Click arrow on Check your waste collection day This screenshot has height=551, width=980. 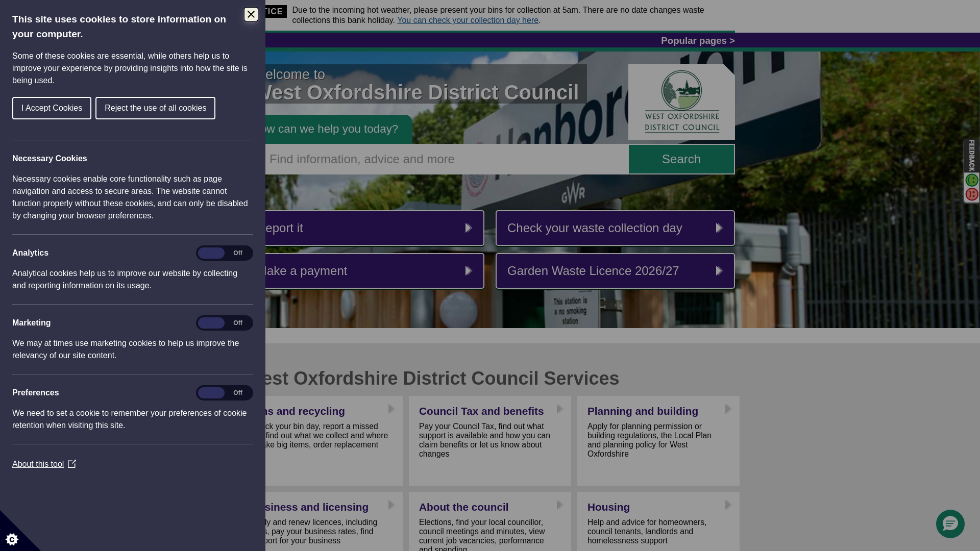(x=719, y=228)
